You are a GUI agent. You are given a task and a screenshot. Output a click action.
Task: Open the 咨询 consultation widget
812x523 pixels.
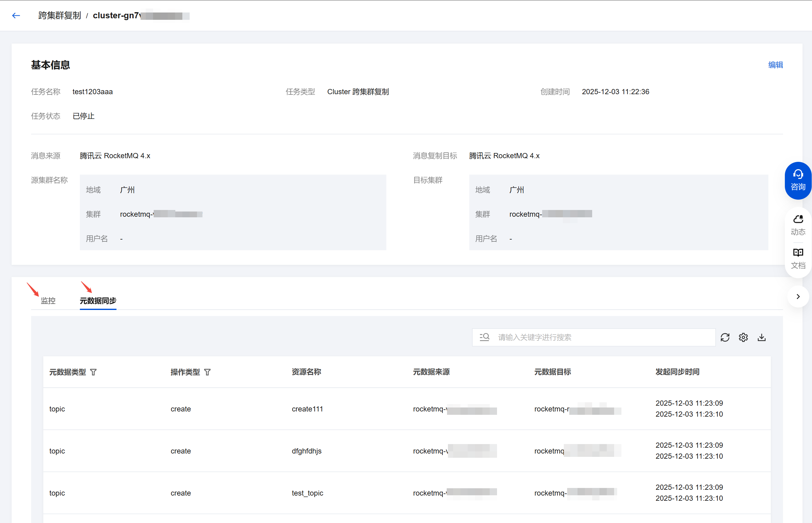798,180
